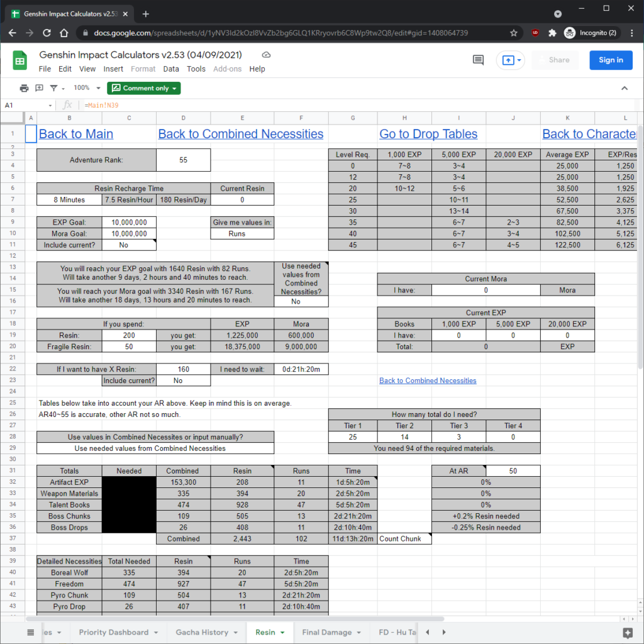Click the Print icon in the toolbar
Image resolution: width=644 pixels, height=644 pixels.
pyautogui.click(x=24, y=88)
